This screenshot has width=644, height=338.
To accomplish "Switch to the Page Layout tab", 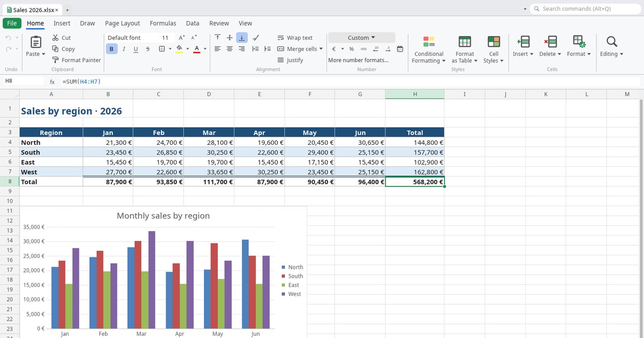I will click(122, 23).
